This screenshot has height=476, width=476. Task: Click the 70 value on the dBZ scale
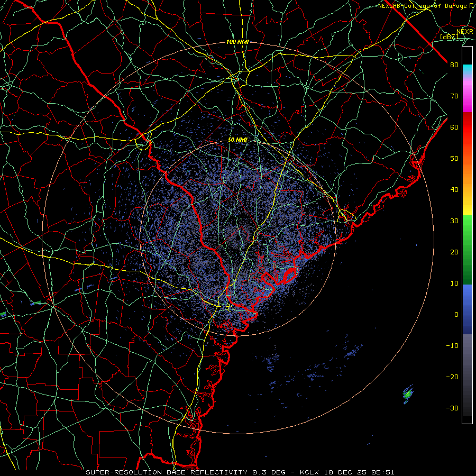tap(454, 96)
